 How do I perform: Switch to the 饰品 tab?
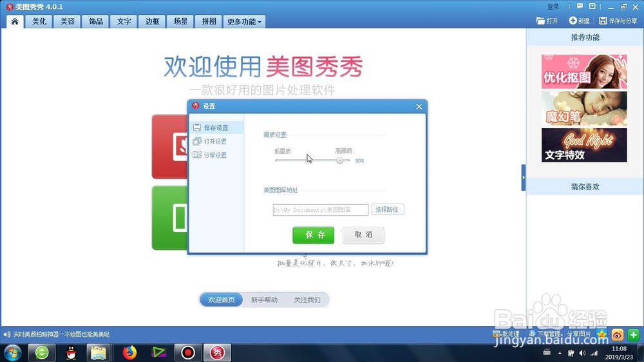96,21
